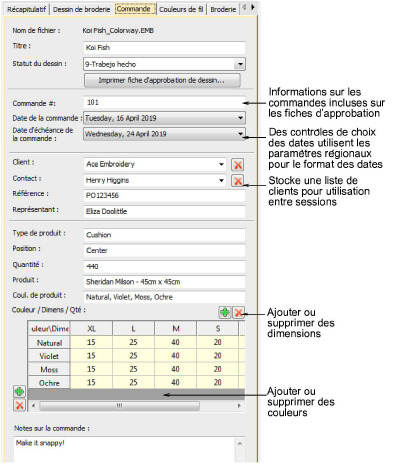Click the Quantité field showing 440

click(x=164, y=266)
